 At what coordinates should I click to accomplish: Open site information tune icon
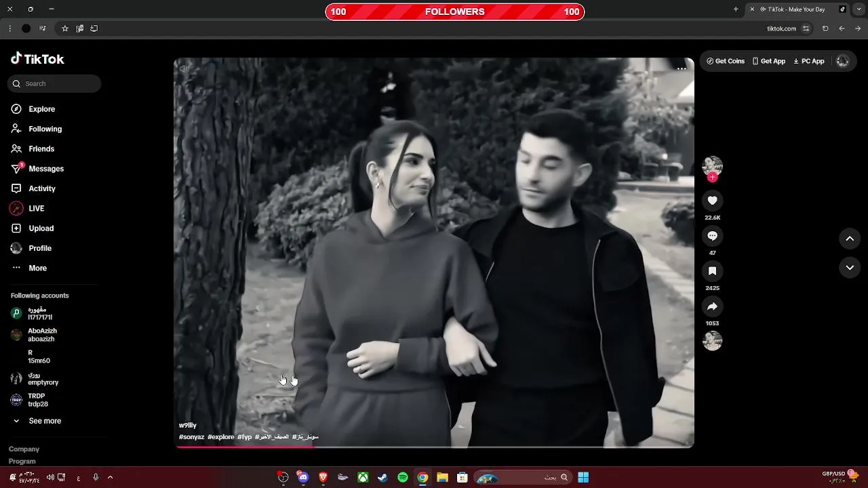click(x=806, y=28)
